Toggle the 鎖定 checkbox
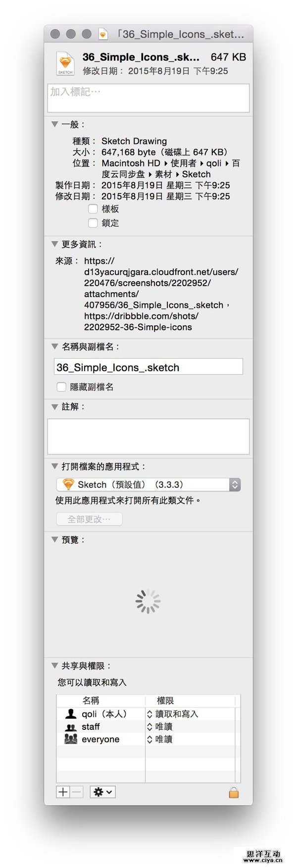The height and width of the screenshot is (868, 297). coord(93,223)
